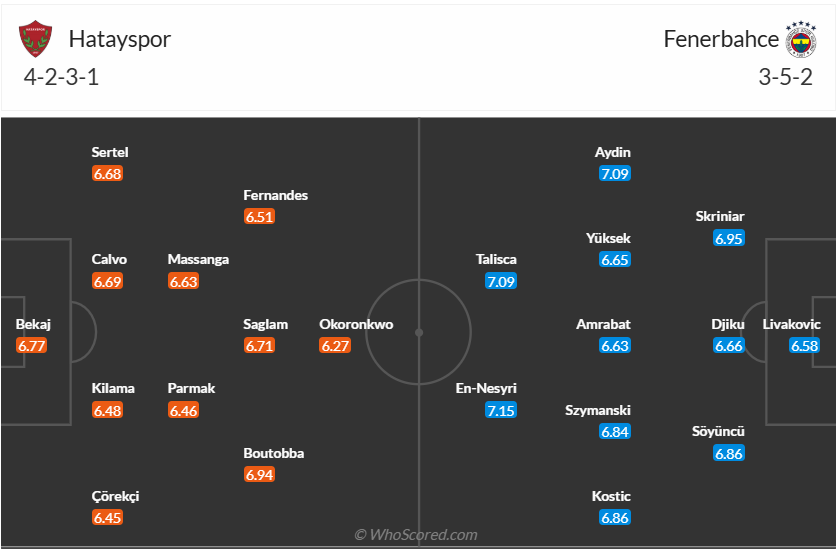Click the Hatayspor club crest icon
Screen dimensions: 838x549
tap(35, 40)
